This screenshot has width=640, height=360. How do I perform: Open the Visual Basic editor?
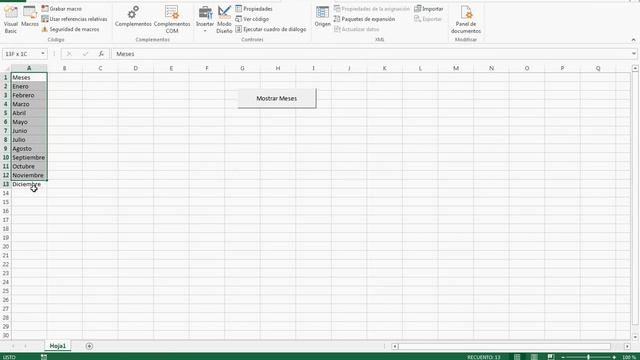11,20
